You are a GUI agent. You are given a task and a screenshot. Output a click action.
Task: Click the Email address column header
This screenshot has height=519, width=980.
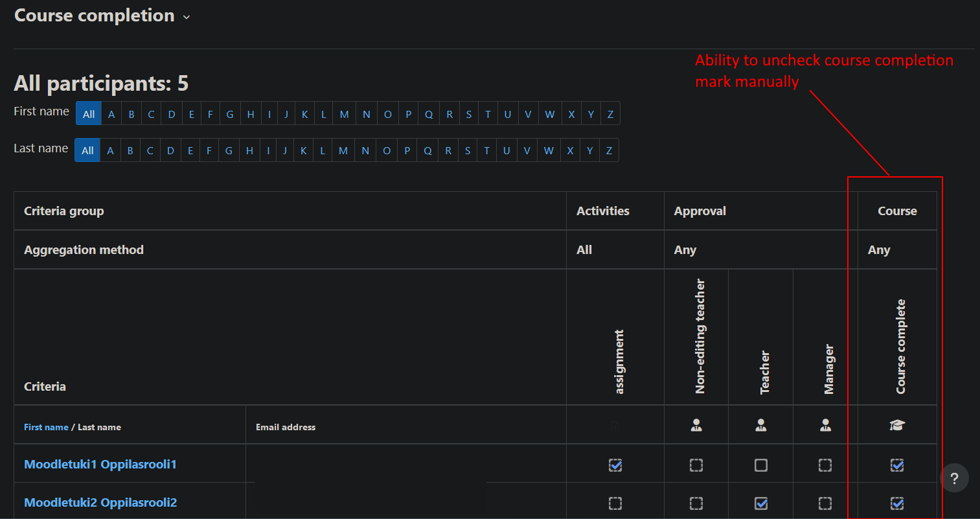(286, 427)
